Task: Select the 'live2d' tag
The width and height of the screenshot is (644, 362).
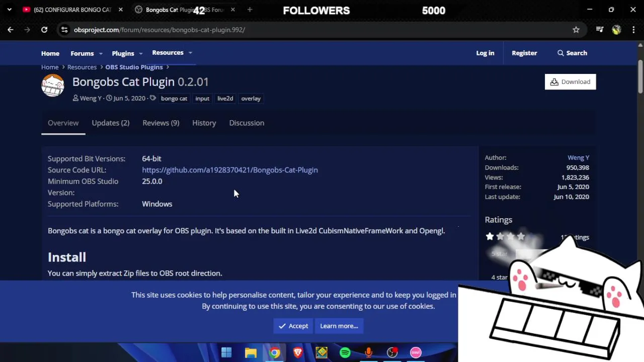Action: pos(225,99)
